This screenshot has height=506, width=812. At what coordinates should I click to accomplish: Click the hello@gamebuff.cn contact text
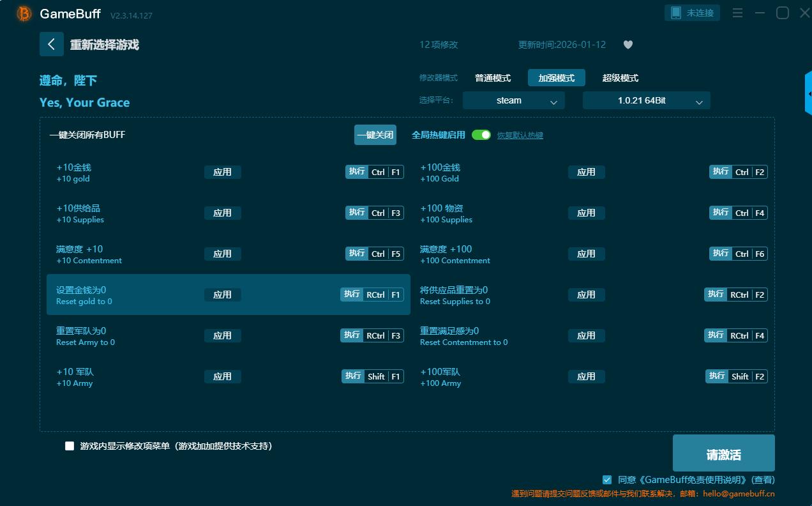click(739, 494)
